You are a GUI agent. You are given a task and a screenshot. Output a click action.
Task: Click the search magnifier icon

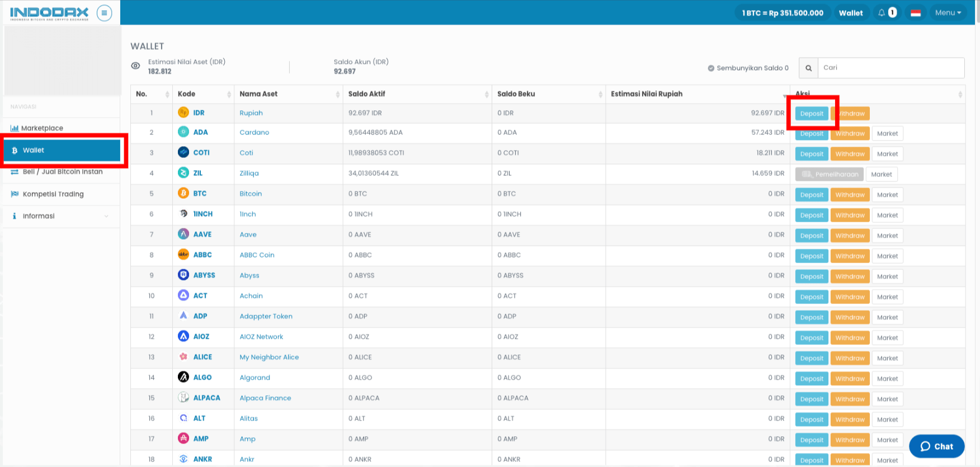click(x=808, y=68)
